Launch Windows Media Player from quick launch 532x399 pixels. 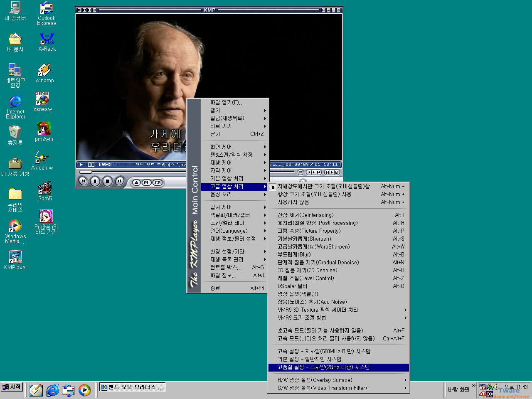[x=84, y=390]
